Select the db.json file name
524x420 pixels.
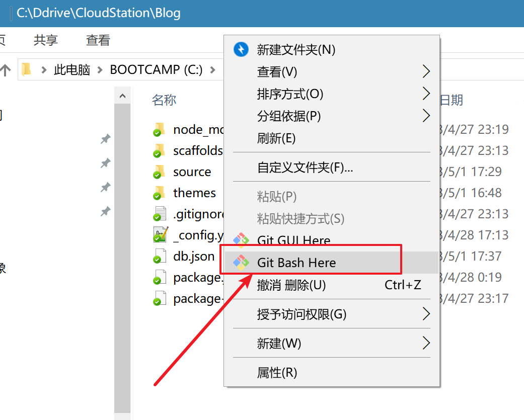[x=194, y=256]
